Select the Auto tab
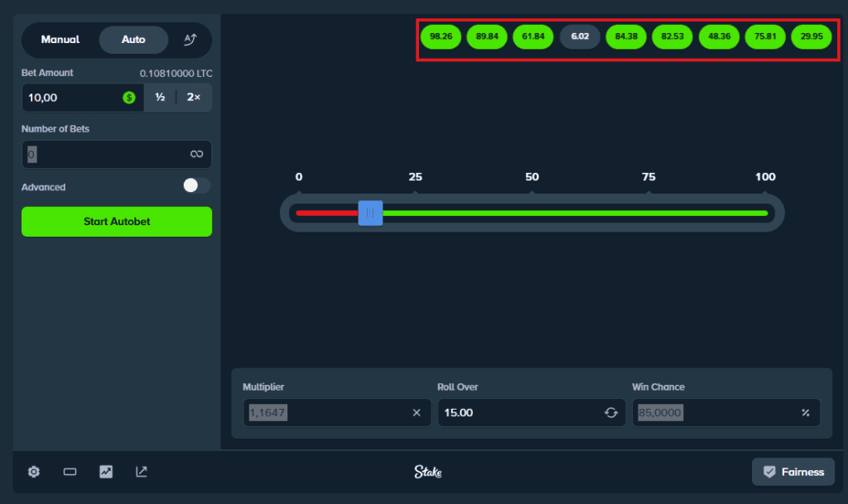Screen dimensions: 848x504 (133, 40)
